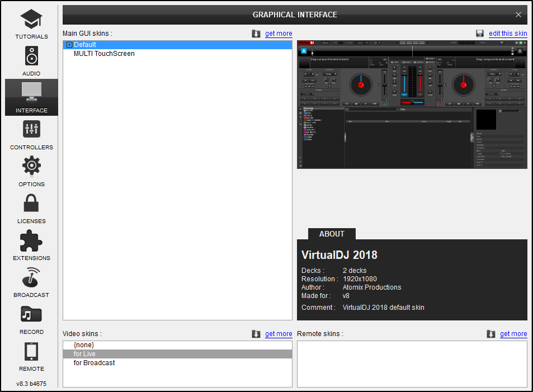The width and height of the screenshot is (533, 392).
Task: Open the Licenses padlock icon
Action: (31, 203)
